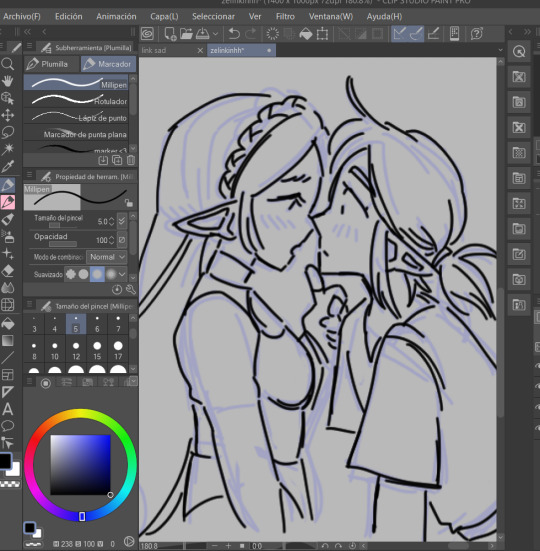Select the Auto select wand tool

pos(7,150)
